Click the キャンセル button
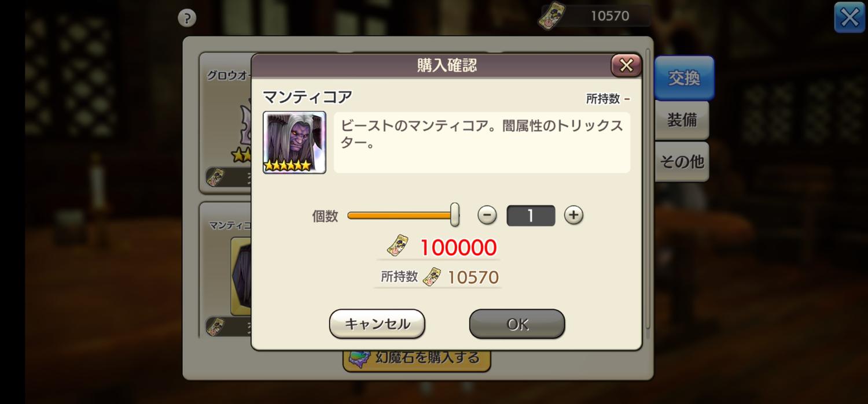The image size is (868, 404). tap(377, 324)
